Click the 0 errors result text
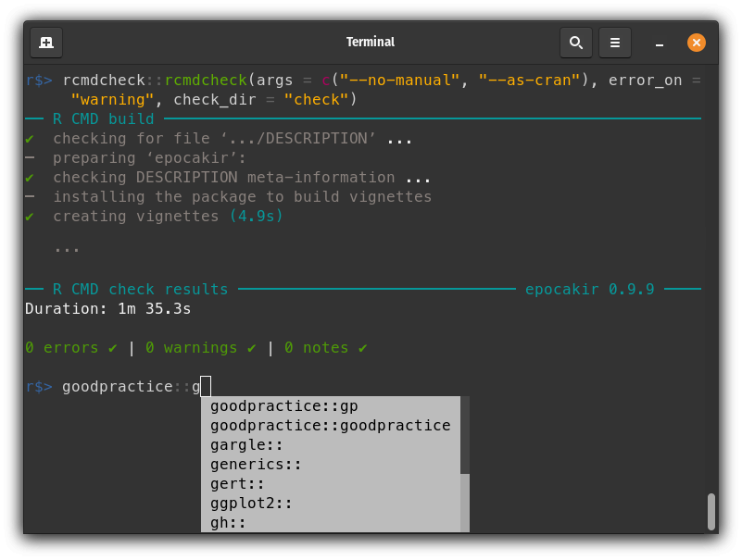Screen dimensions: 742x560 (x=58, y=347)
